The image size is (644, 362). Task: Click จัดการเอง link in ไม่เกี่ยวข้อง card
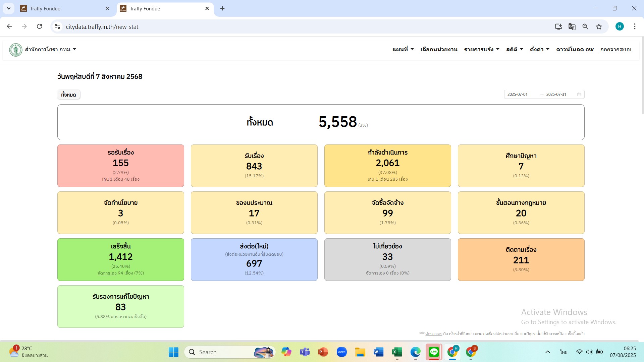(375, 273)
